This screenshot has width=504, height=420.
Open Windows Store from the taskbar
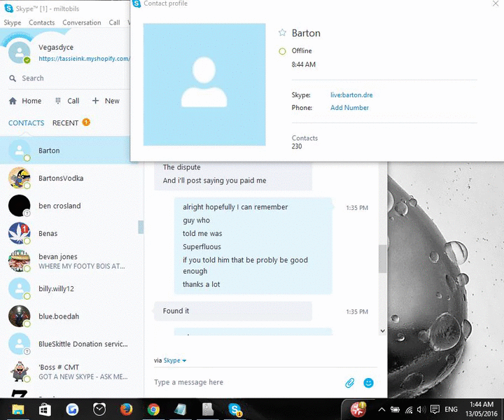coord(45,409)
